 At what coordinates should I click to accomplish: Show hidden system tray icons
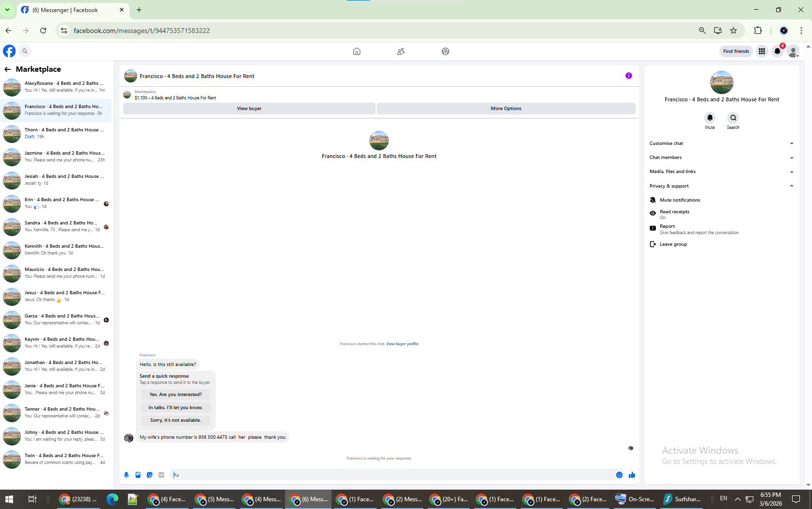pos(737,499)
